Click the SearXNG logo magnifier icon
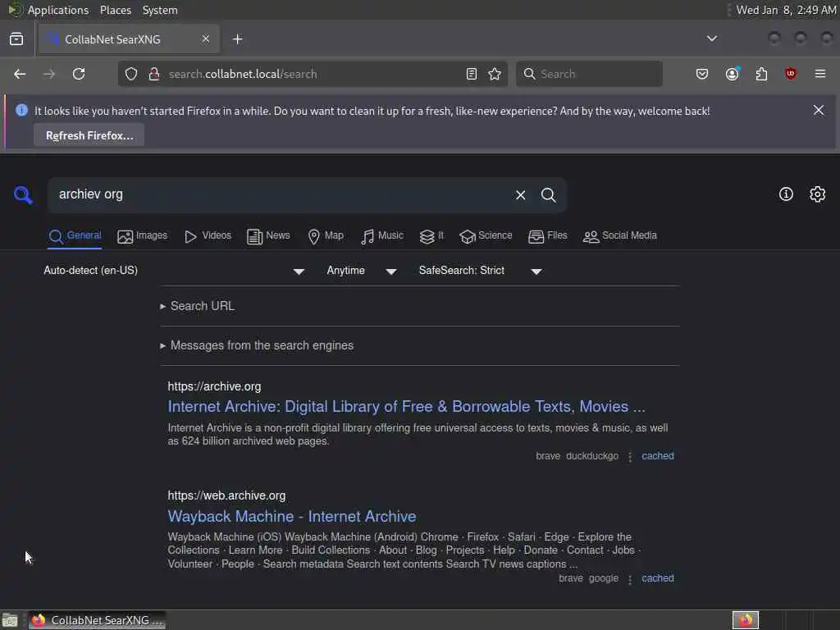Image resolution: width=840 pixels, height=630 pixels. 23,195
